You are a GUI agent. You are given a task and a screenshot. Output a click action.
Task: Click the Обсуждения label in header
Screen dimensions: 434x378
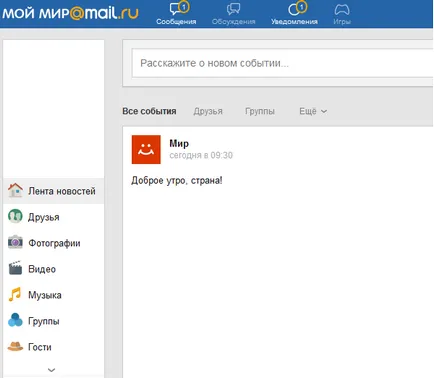pos(233,22)
